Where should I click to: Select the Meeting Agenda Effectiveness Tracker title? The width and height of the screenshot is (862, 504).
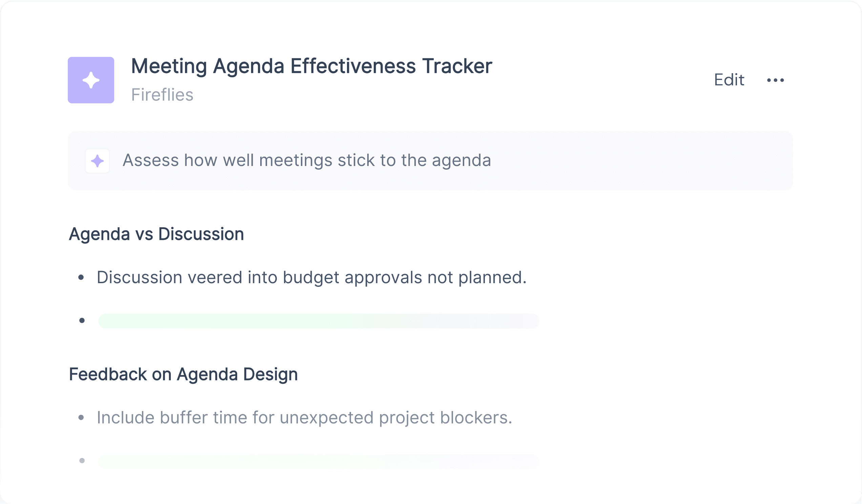312,66
